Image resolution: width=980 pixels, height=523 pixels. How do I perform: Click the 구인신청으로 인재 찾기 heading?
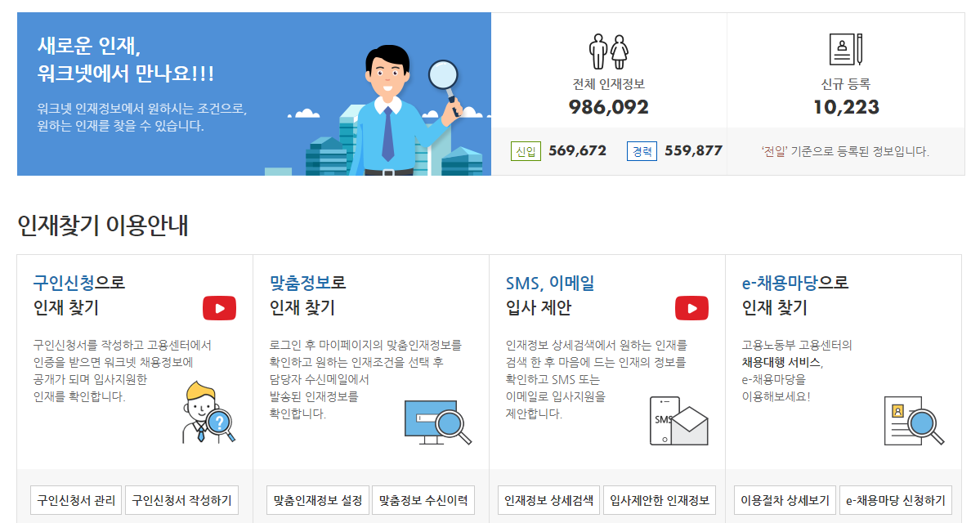coord(79,295)
